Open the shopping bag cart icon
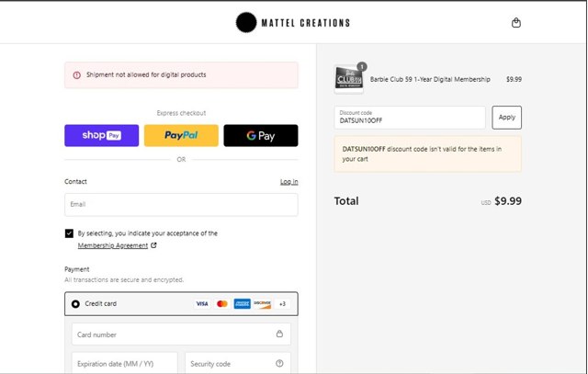 click(x=516, y=22)
